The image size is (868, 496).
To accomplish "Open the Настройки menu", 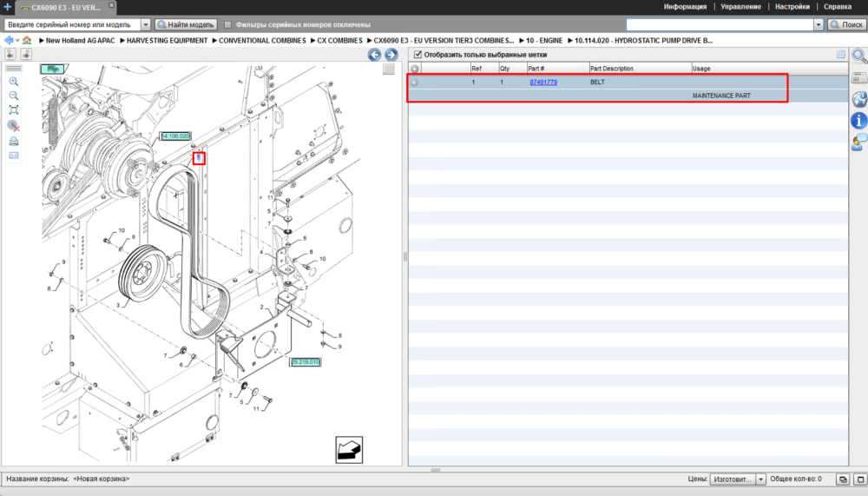I will pos(792,7).
